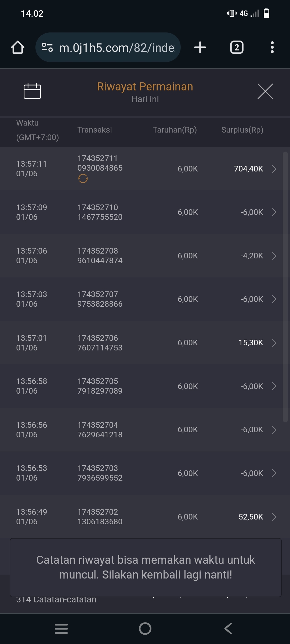
Task: Click the m.0j1h5.com address bar
Action: (x=117, y=47)
